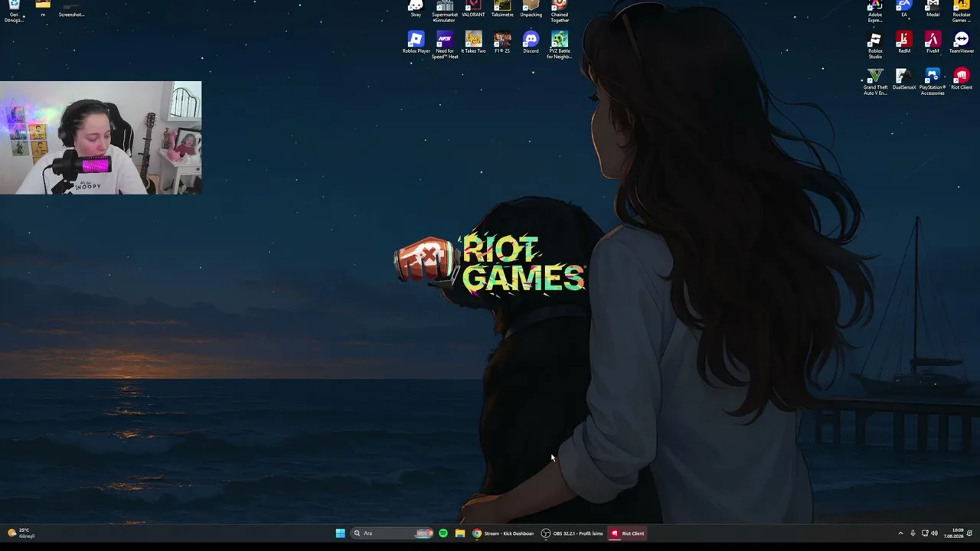980x551 pixels.
Task: Click the TeamViewer desktop icon
Action: click(x=962, y=43)
